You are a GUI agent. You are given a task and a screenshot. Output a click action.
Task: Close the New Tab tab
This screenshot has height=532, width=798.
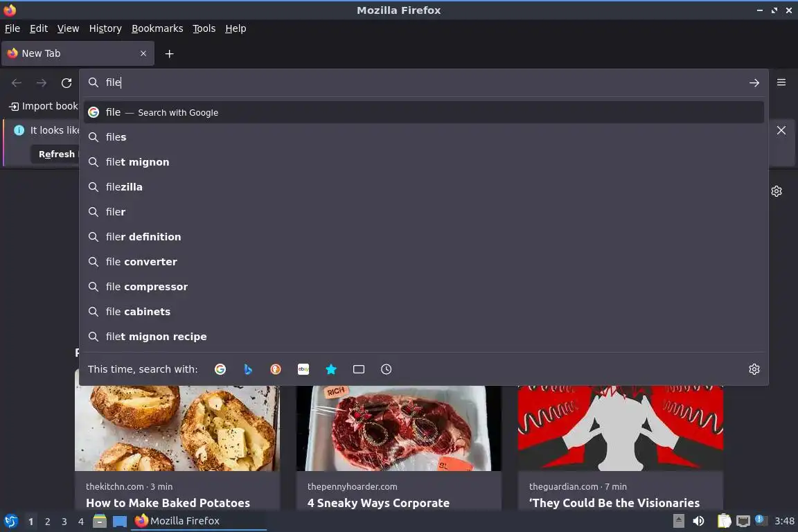tap(143, 53)
